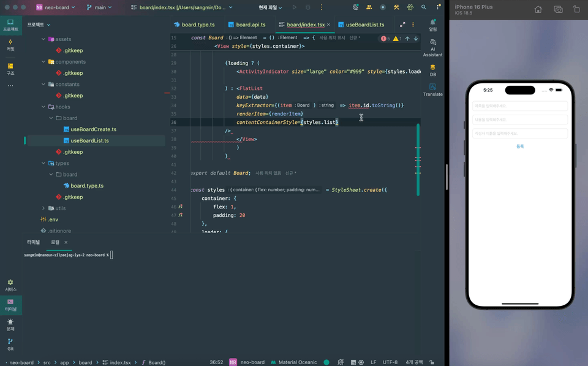Open the Terminal tool window icon

coord(10,305)
